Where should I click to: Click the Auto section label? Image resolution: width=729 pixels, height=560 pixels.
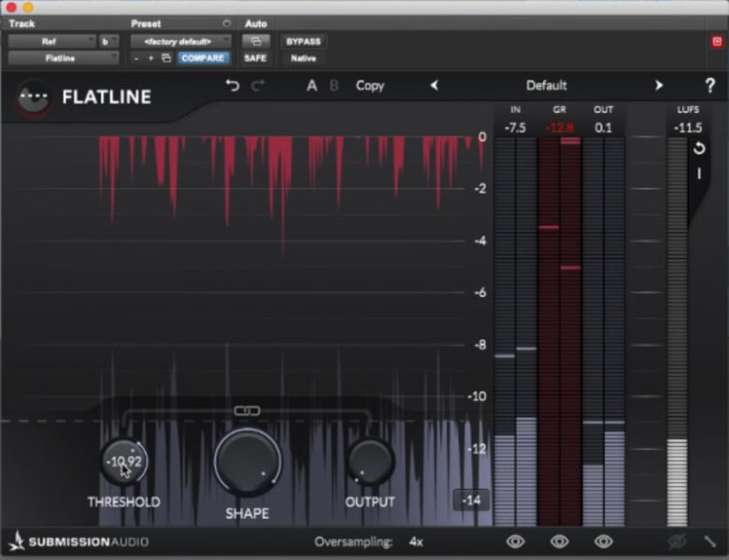click(256, 23)
